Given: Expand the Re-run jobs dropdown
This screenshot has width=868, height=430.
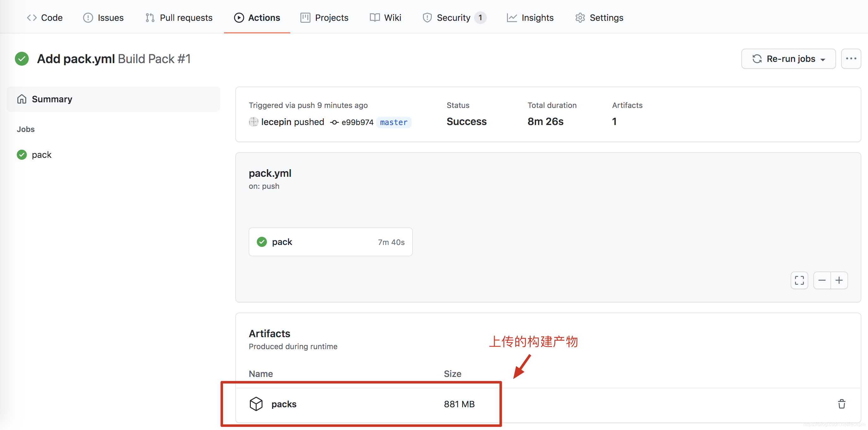Looking at the screenshot, I should [788, 59].
